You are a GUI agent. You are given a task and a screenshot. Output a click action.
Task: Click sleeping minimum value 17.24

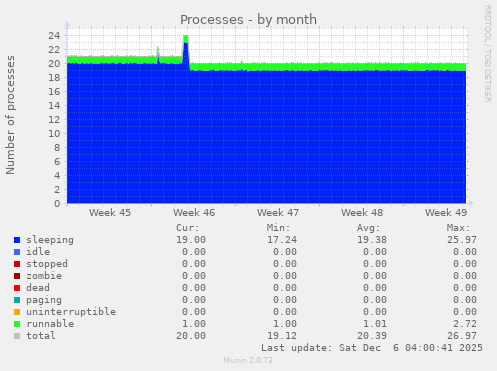282,240
